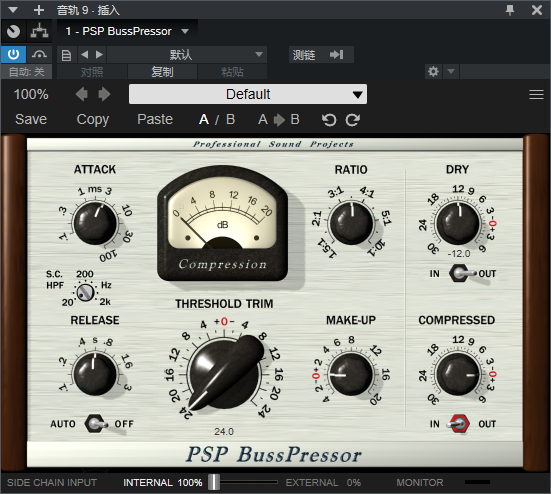Open the 默认 preset dropdown

coord(187,54)
